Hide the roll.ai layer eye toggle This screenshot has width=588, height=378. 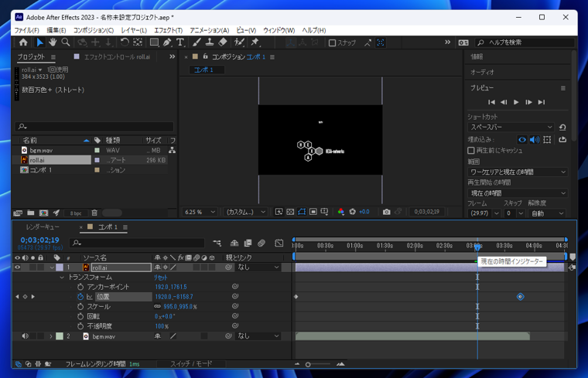(x=17, y=267)
